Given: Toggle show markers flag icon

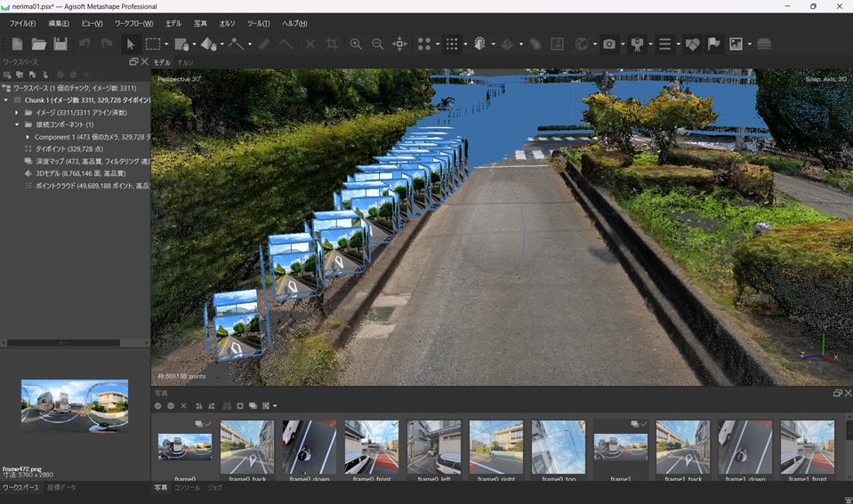Looking at the screenshot, I should point(714,44).
